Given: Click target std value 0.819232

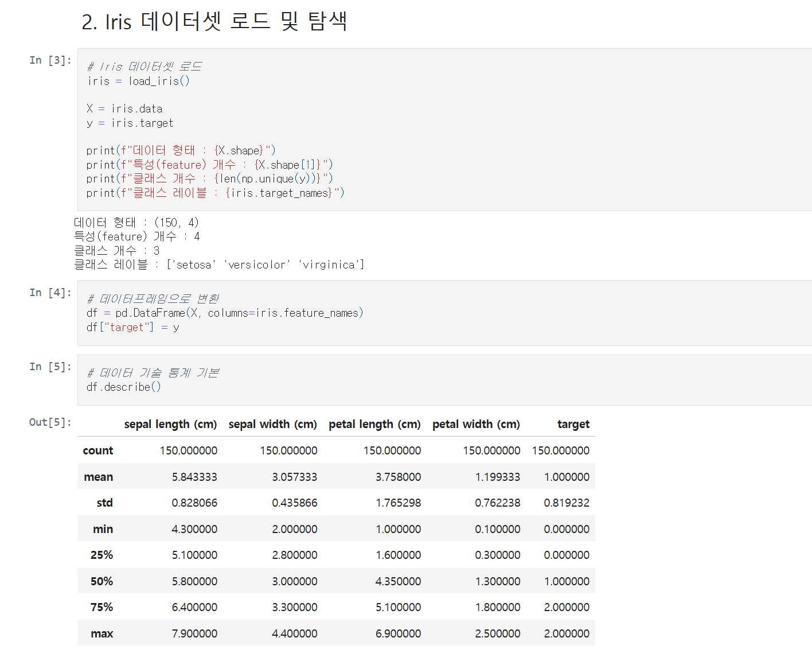Looking at the screenshot, I should [x=567, y=503].
